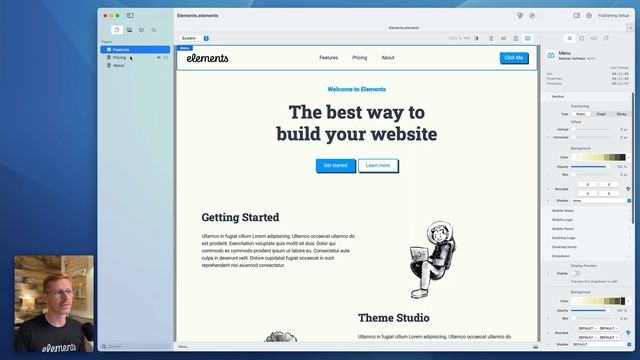
Task: Click the Search field in sidebar
Action: (136, 347)
